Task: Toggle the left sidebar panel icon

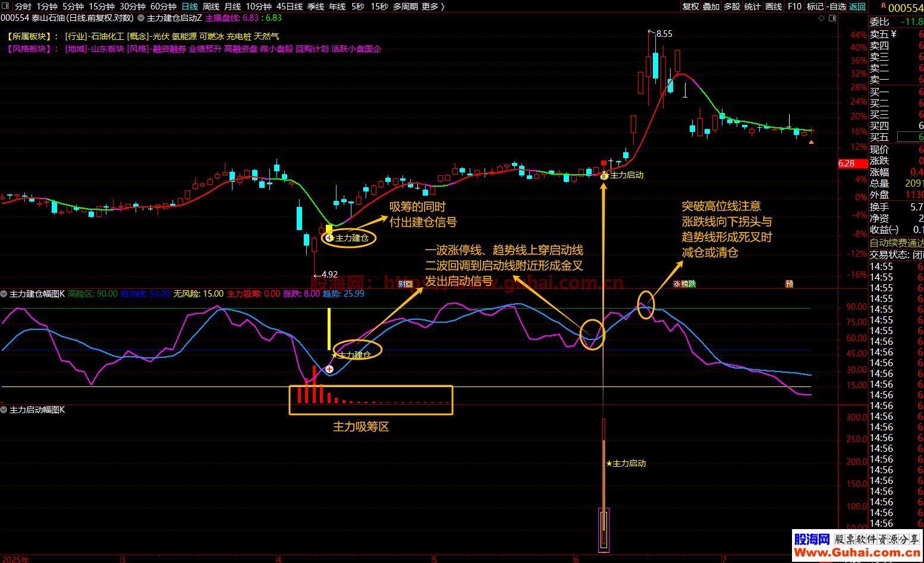Action: coord(6,6)
